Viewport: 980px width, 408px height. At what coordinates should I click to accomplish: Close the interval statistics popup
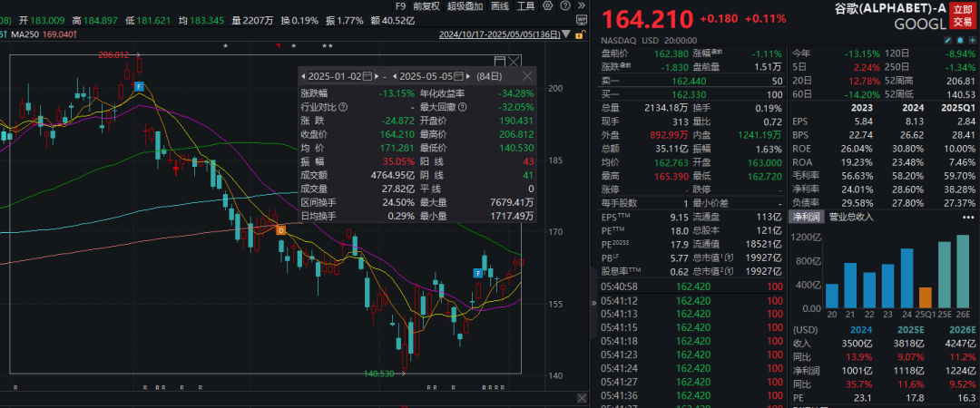[526, 76]
